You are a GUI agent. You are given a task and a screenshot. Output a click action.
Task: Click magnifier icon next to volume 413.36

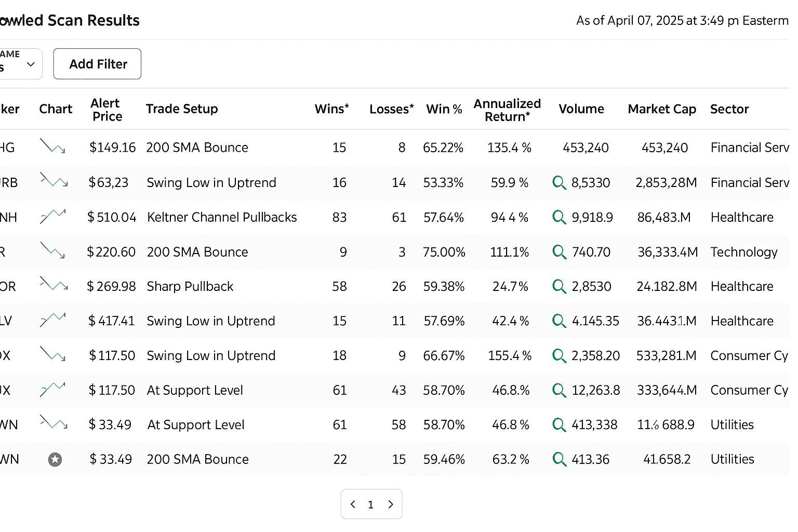pos(559,459)
